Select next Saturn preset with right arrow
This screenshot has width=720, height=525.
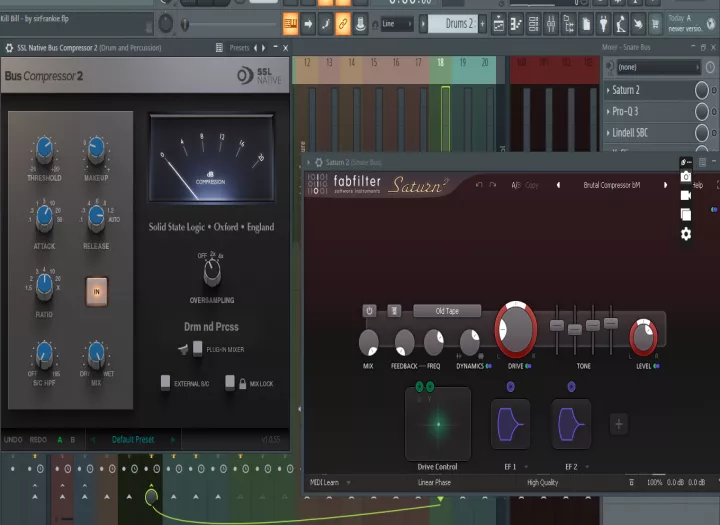[665, 185]
